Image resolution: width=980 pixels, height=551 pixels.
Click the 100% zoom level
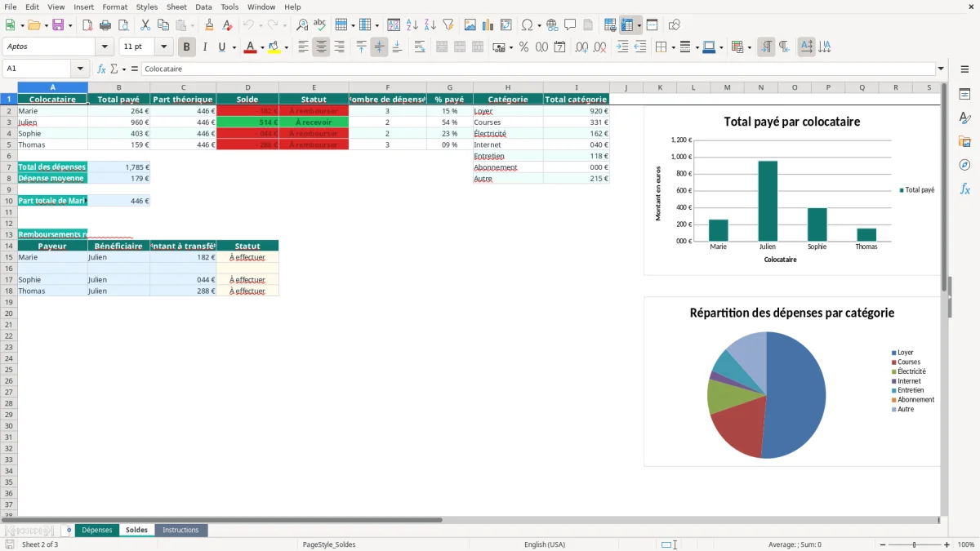[965, 544]
